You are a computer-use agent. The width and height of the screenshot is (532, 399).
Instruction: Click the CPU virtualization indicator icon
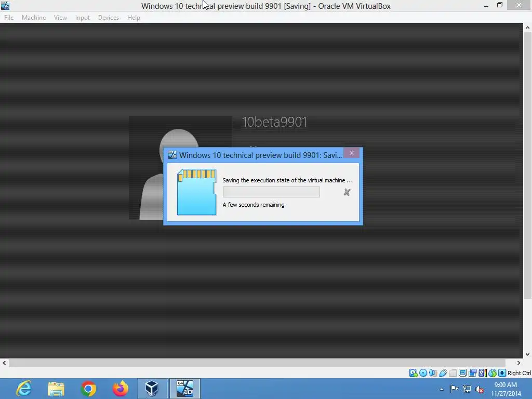[482, 373]
